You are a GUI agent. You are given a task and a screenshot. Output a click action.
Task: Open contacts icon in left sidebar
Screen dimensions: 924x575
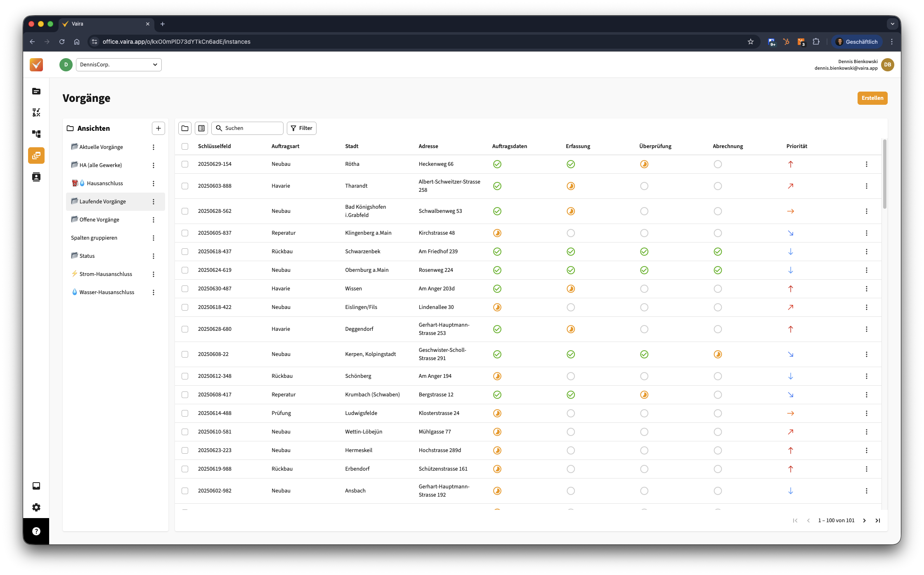pyautogui.click(x=36, y=177)
